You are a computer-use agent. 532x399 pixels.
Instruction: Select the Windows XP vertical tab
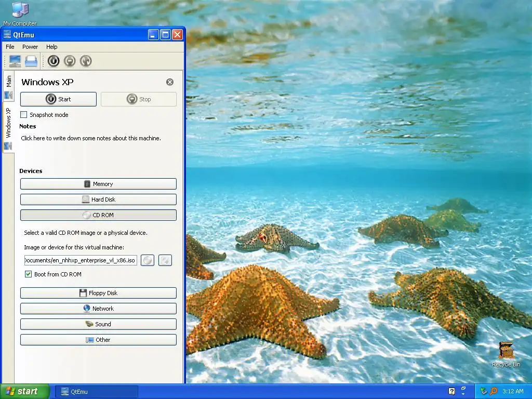pyautogui.click(x=8, y=128)
